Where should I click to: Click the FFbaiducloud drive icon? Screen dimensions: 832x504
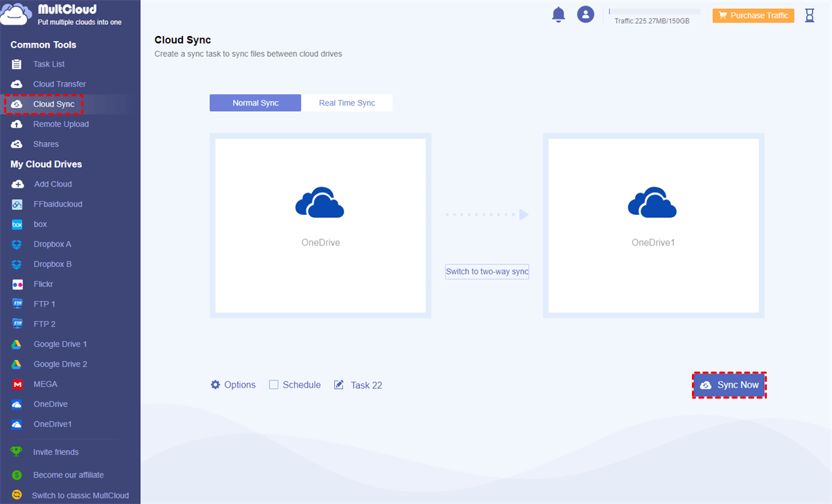(17, 205)
